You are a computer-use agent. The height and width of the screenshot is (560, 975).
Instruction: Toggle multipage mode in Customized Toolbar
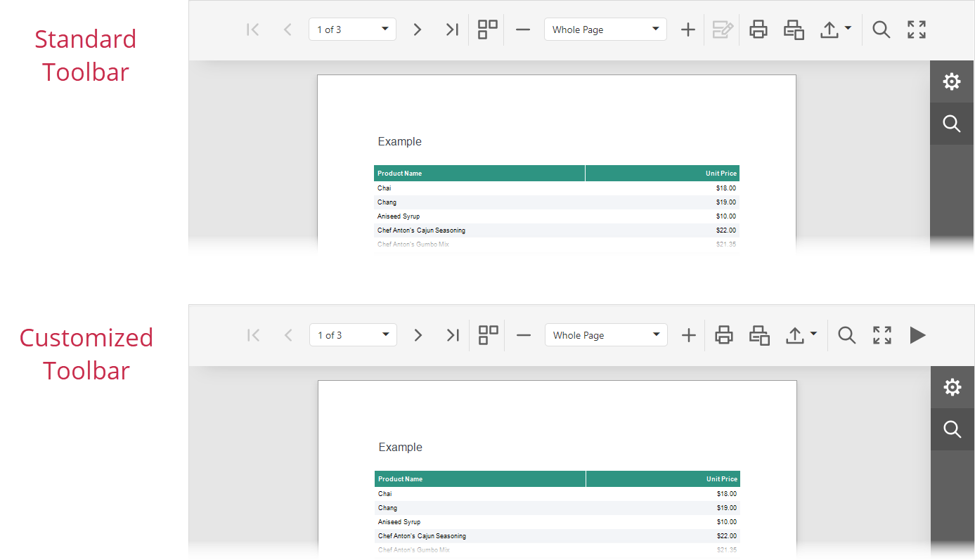click(488, 335)
